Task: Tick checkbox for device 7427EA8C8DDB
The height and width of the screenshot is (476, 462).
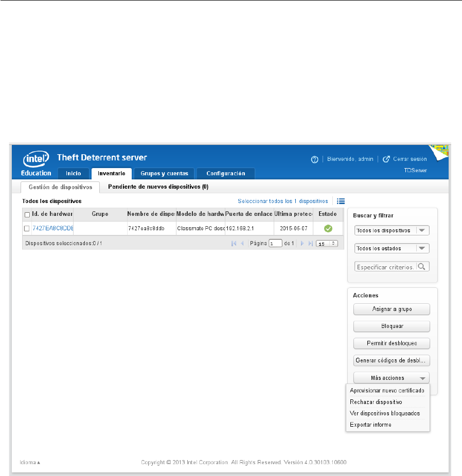Action: pos(27,229)
